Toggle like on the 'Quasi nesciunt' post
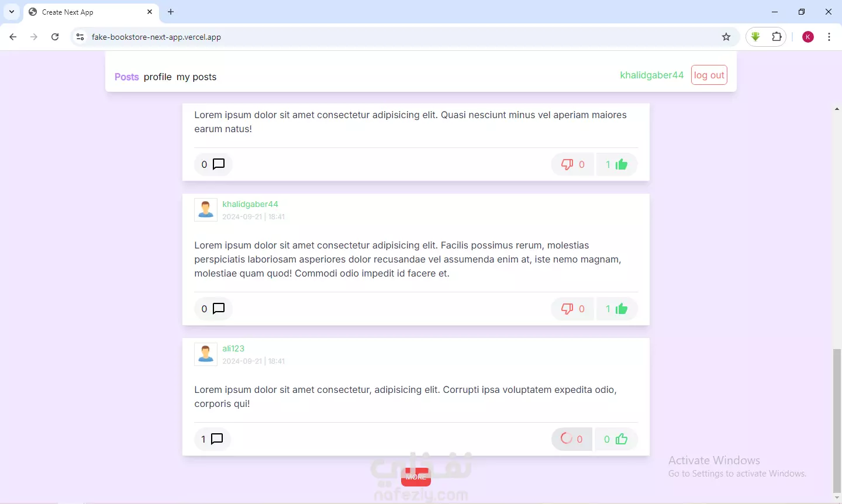842x504 pixels. [x=617, y=164]
